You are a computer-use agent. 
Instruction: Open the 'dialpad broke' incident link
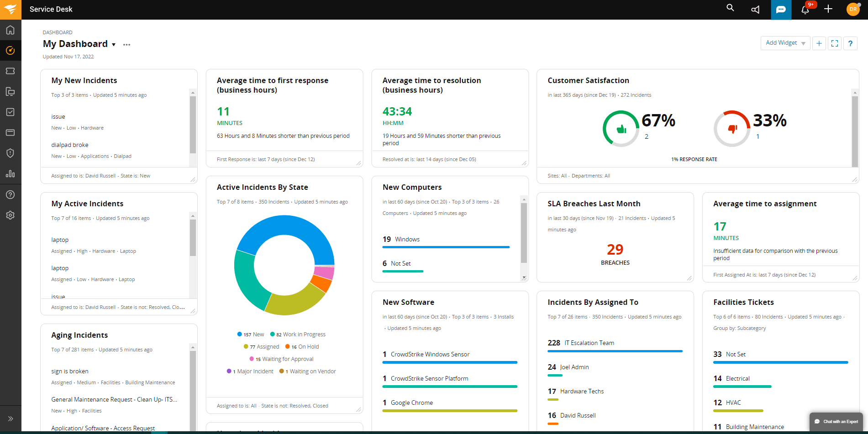click(69, 145)
